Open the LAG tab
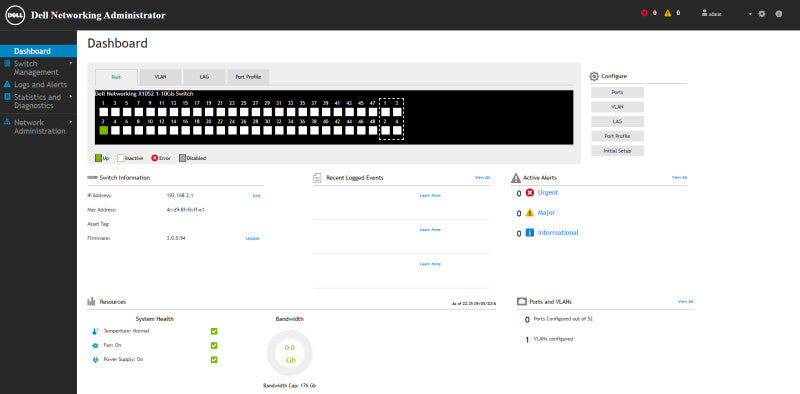Viewport: 800px width, 394px height. coord(204,77)
